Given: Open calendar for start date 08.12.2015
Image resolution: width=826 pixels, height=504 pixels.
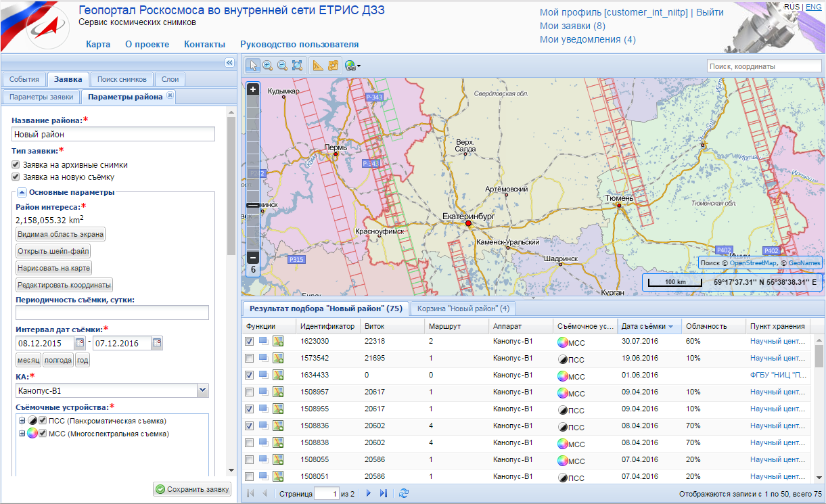Looking at the screenshot, I should [x=81, y=343].
